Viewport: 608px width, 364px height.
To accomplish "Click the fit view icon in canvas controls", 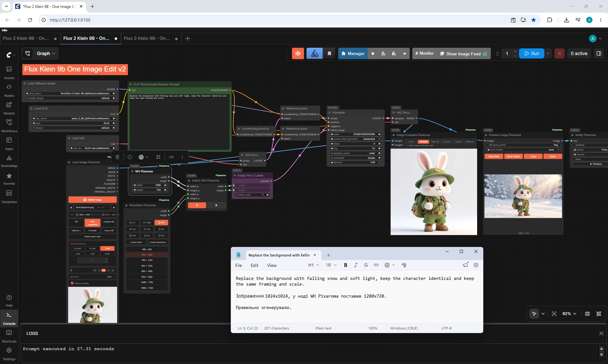I will pos(554,314).
